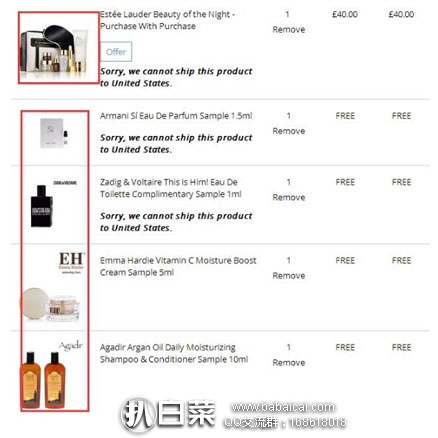Open the Armani Sì Eau De Parfum Sample title

176,116
